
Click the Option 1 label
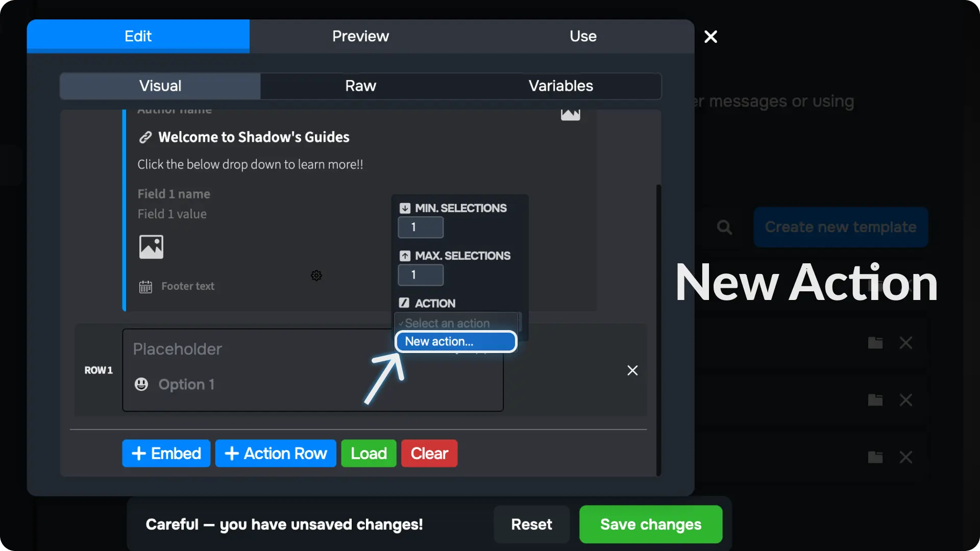[x=186, y=384]
